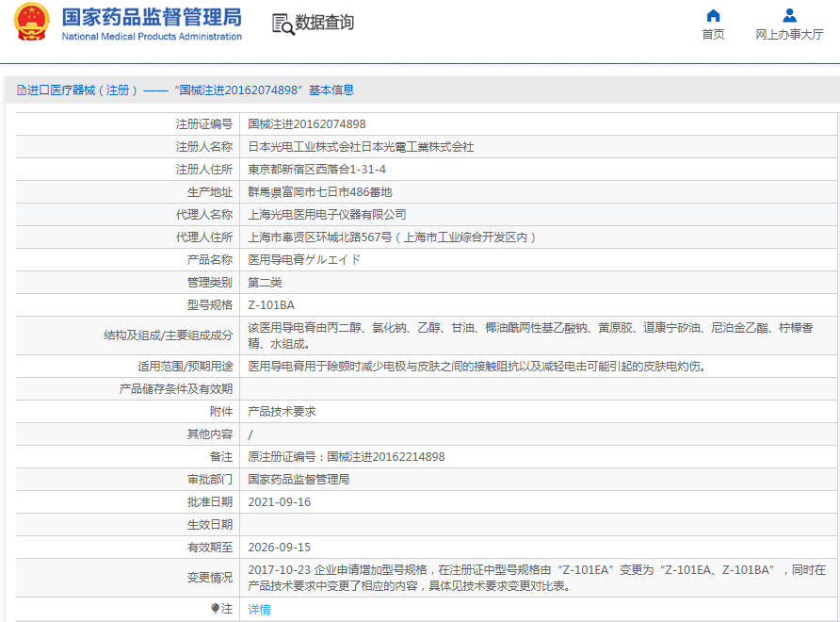Click the lightbulb icon beside 注
The width and height of the screenshot is (840, 622).
(x=215, y=609)
